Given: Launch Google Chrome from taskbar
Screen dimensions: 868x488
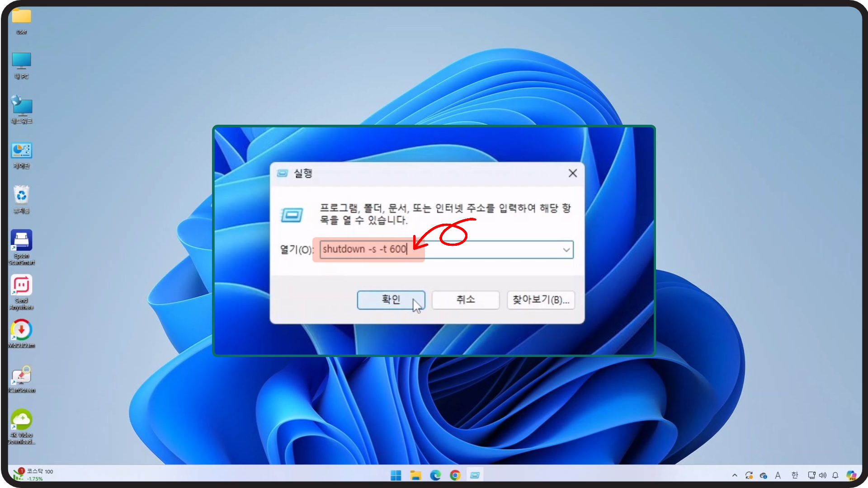Looking at the screenshot, I should (455, 475).
